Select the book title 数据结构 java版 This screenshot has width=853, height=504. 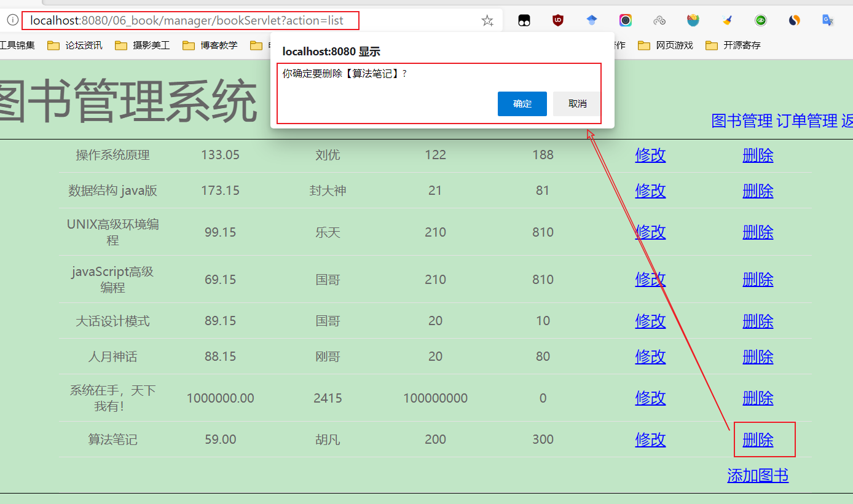[112, 191]
